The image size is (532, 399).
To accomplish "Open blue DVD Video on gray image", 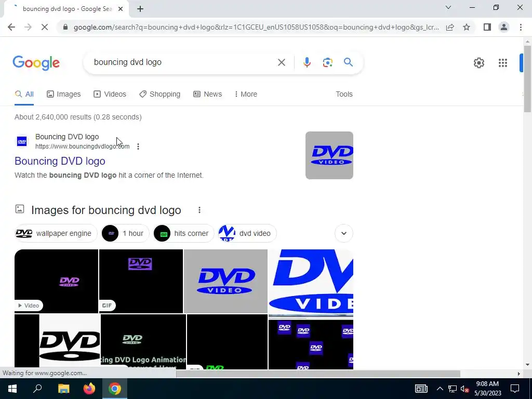I will tap(225, 281).
